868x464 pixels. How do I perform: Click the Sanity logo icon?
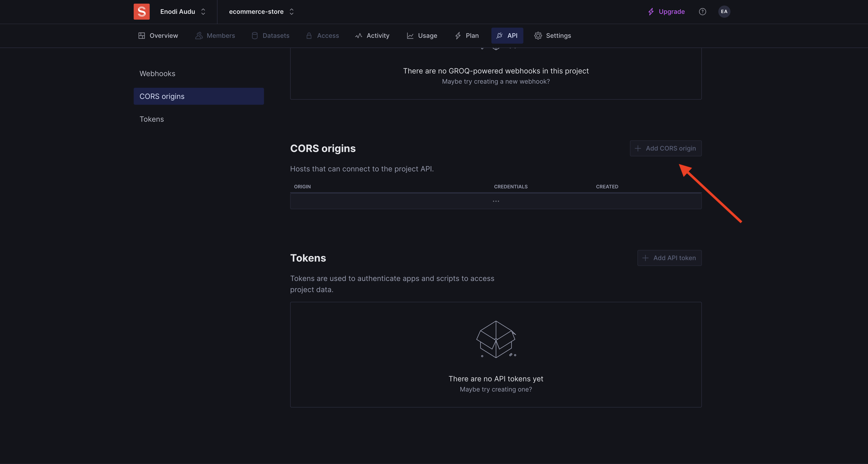(x=141, y=11)
